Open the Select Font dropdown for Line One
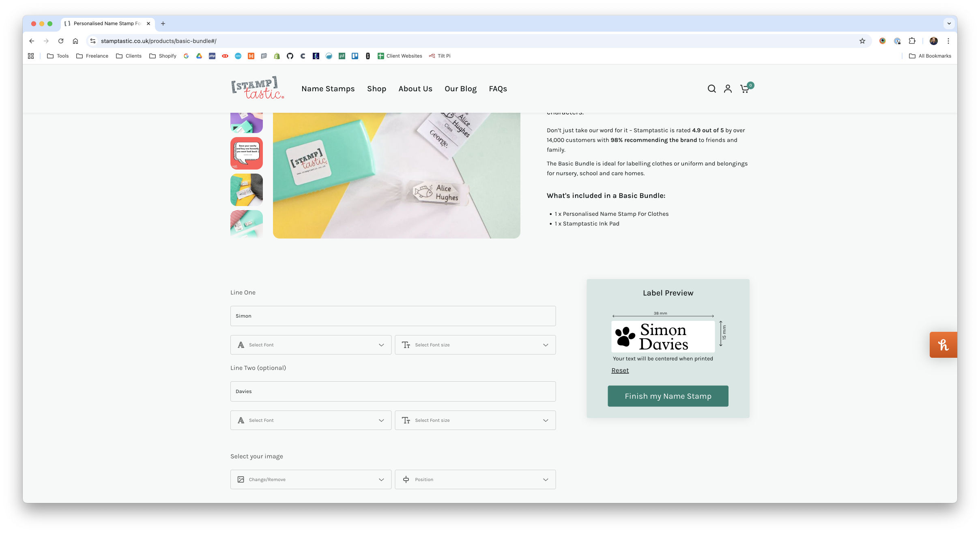 pyautogui.click(x=311, y=344)
